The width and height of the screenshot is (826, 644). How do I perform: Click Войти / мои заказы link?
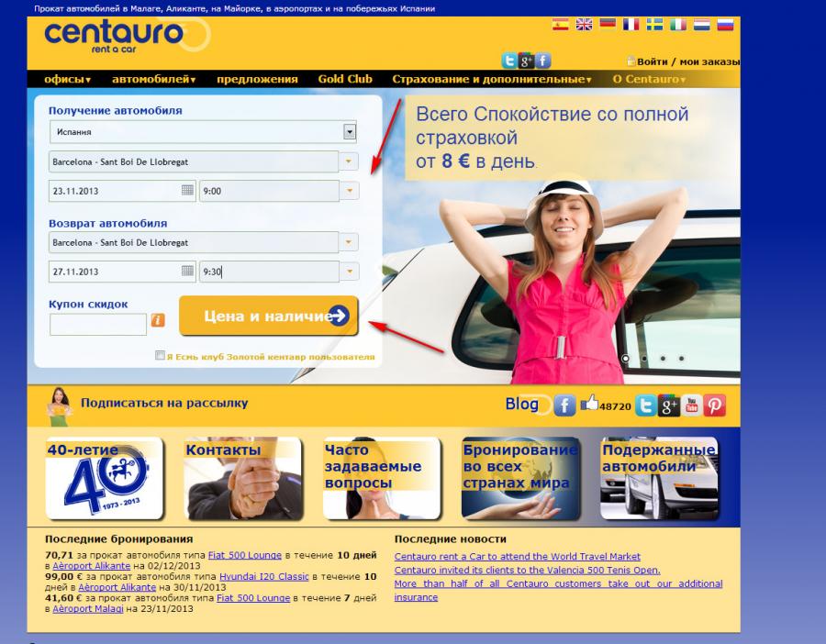pos(688,61)
